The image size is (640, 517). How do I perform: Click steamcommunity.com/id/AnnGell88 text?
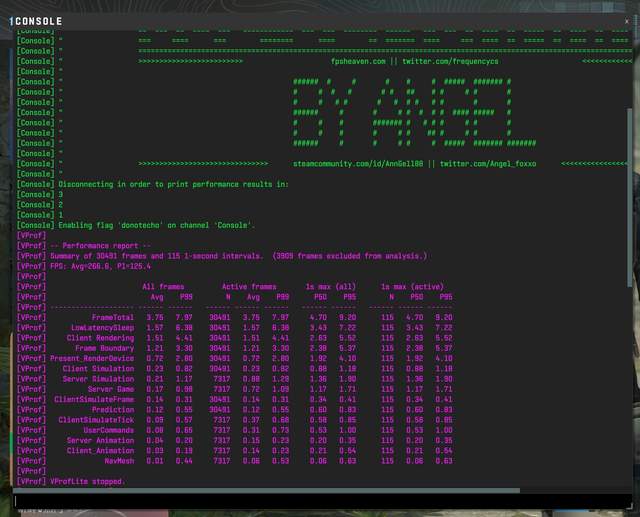point(358,164)
